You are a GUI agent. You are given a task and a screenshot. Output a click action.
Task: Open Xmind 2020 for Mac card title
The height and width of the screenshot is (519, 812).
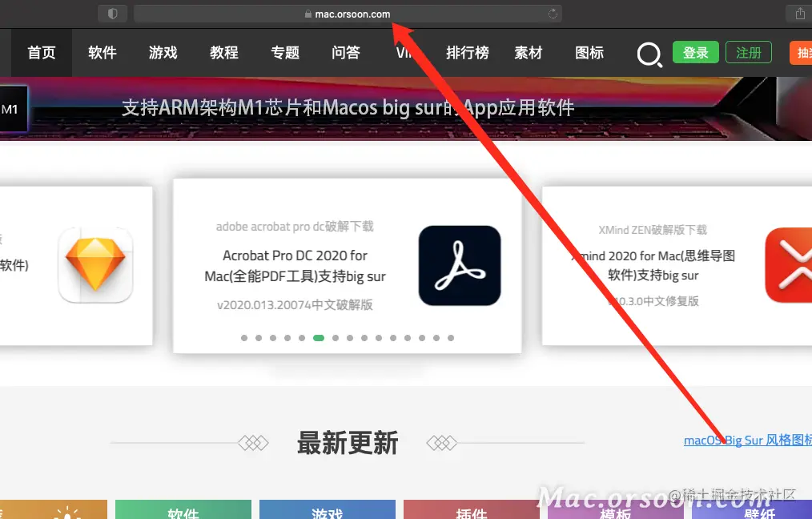point(653,265)
